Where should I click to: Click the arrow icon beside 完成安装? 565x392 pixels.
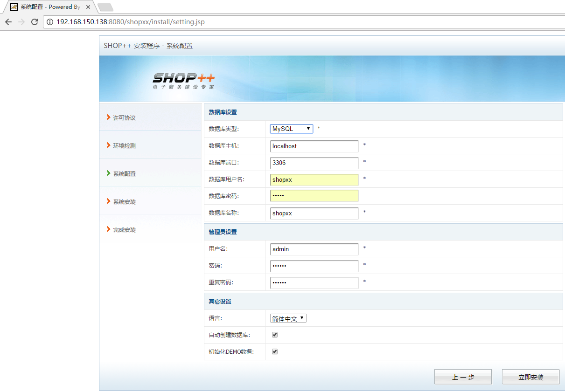(109, 229)
